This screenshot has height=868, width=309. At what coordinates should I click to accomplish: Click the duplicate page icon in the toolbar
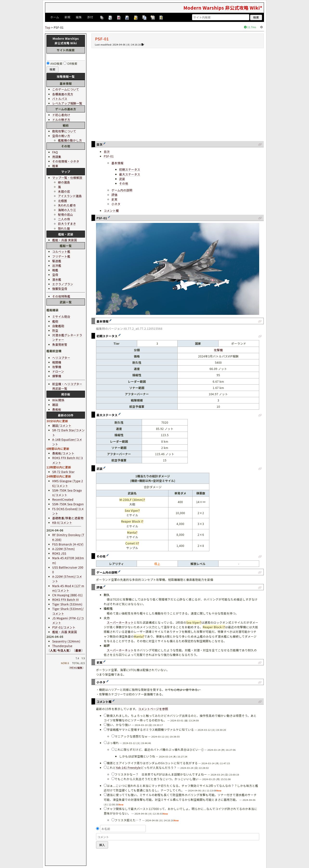(144, 18)
